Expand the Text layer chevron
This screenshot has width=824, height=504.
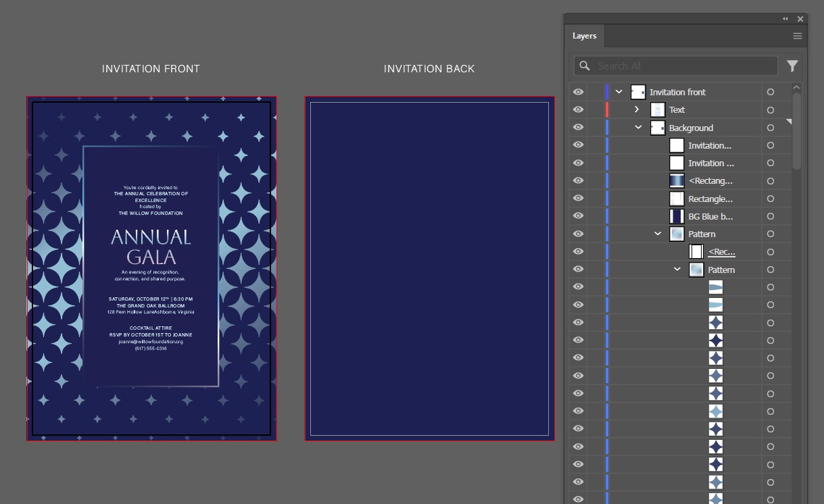point(636,109)
